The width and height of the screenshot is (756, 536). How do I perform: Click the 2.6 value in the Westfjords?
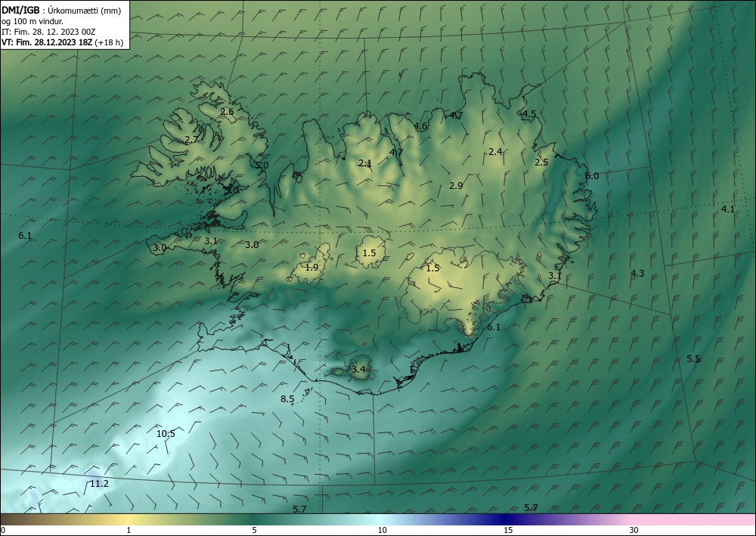tap(227, 111)
